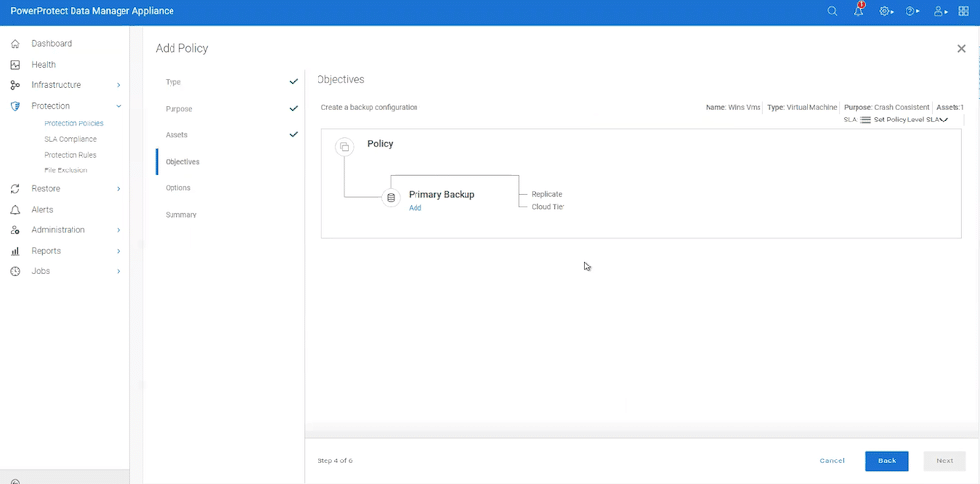Select Protection Rules submenu item

pos(71,155)
